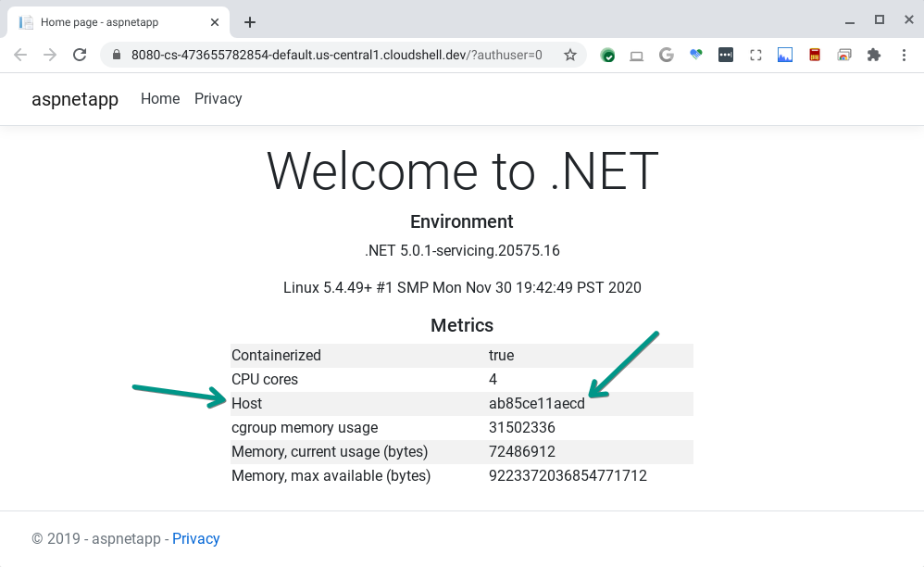Go back to the previous page
Viewport: 924px width, 567px height.
pos(20,56)
